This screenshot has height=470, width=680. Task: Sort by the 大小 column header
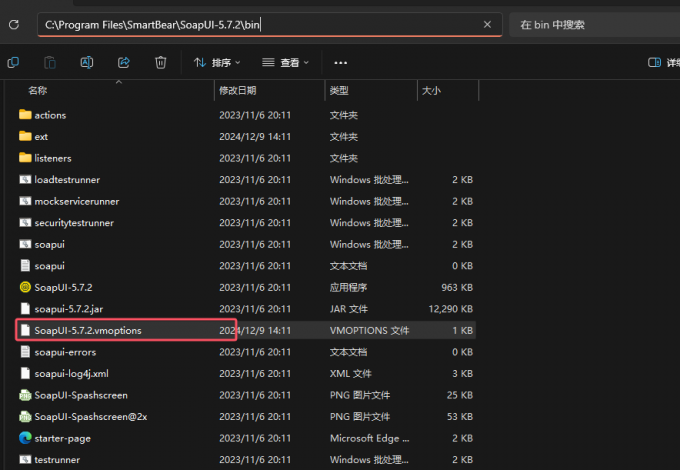(431, 90)
